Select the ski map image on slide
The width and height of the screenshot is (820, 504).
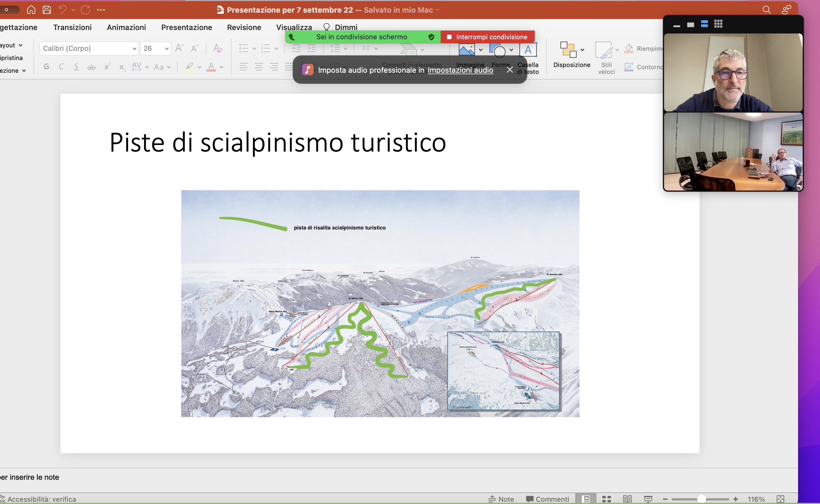380,304
